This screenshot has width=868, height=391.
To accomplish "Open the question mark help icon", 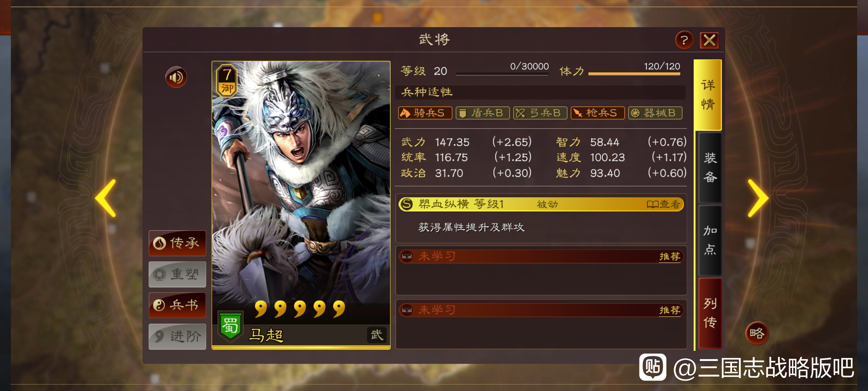I will tap(684, 40).
